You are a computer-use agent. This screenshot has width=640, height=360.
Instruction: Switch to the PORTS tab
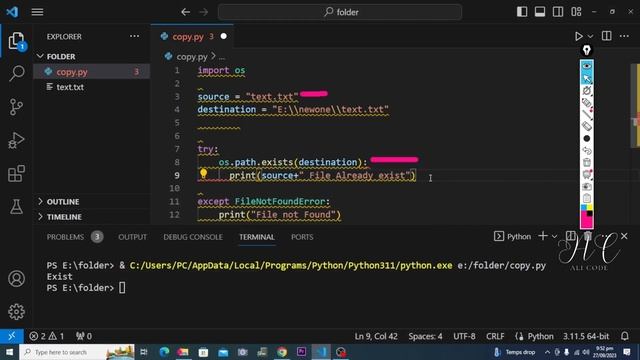click(x=302, y=237)
